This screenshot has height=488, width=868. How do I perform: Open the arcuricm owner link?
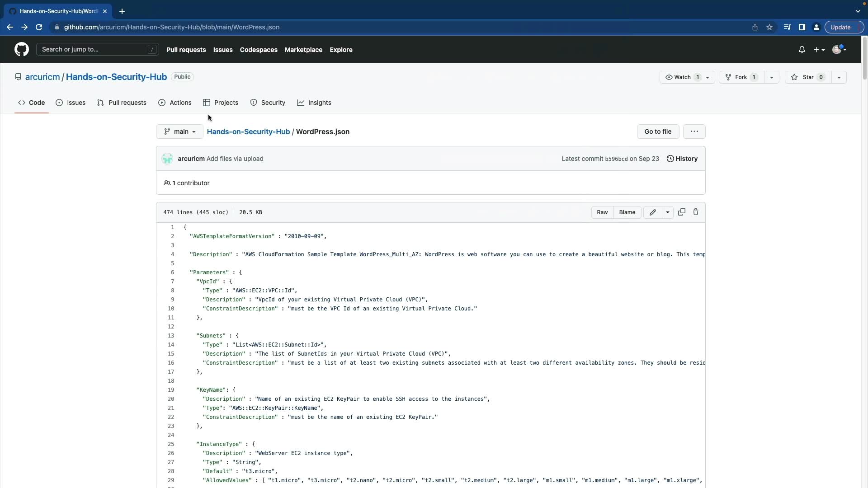click(x=42, y=77)
